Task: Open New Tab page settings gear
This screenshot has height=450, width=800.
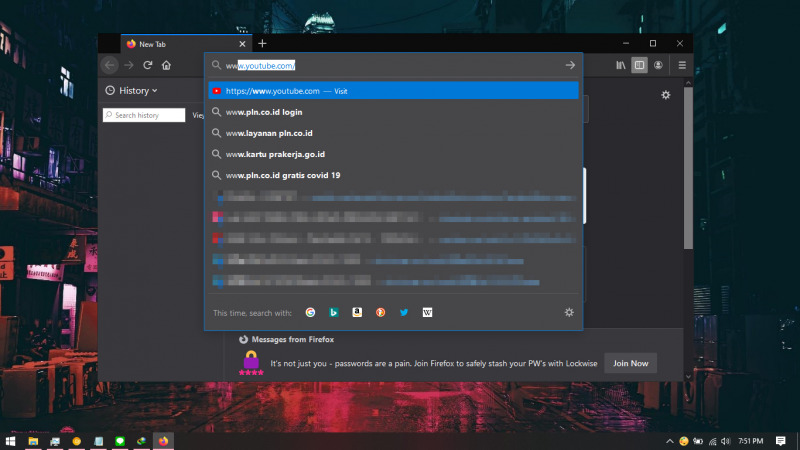Action: tap(665, 95)
